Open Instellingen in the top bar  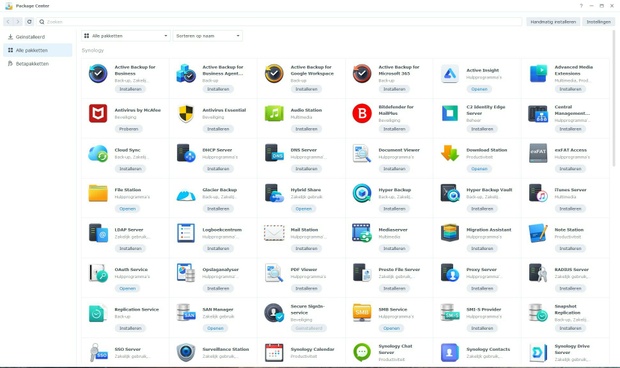tap(598, 22)
